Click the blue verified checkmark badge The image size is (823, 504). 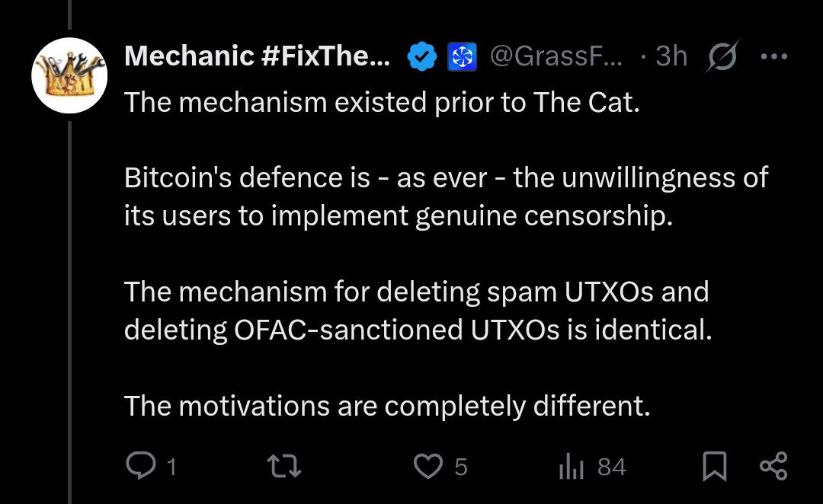coord(421,56)
